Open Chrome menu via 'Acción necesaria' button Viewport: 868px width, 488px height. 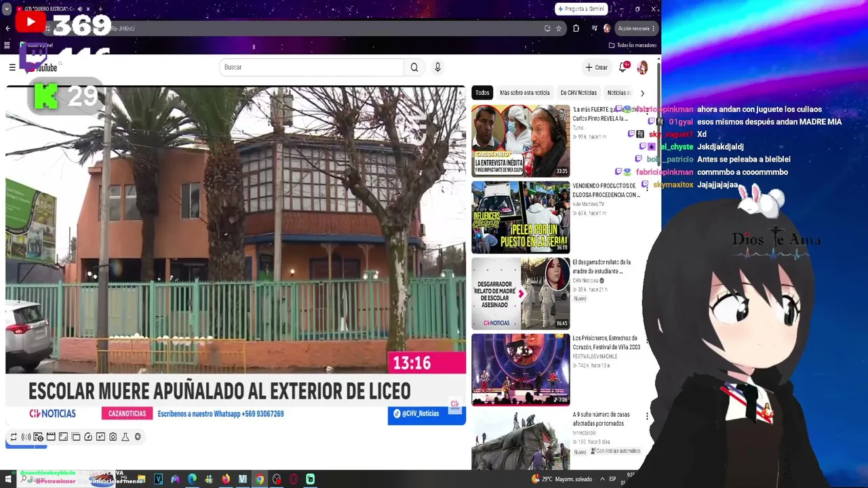pos(637,28)
